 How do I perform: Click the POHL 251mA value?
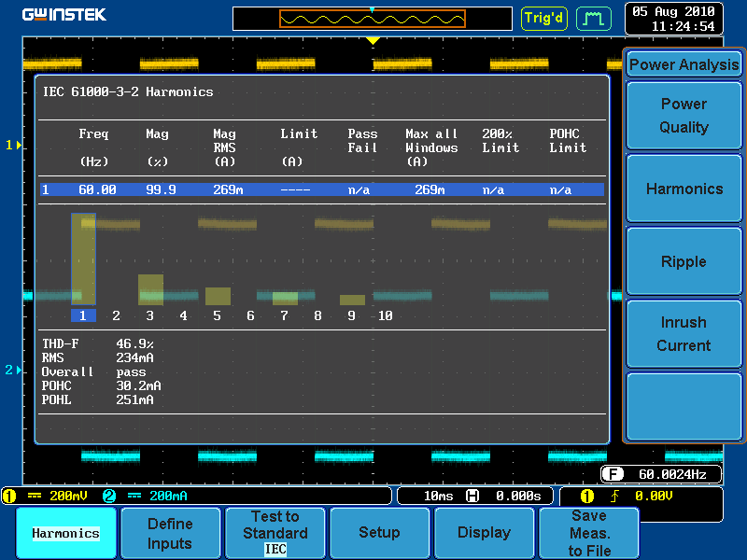pos(134,399)
